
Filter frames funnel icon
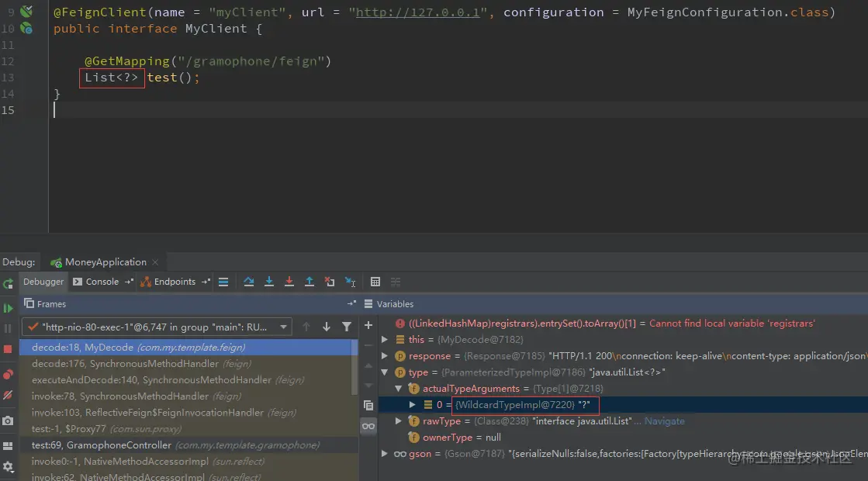347,327
